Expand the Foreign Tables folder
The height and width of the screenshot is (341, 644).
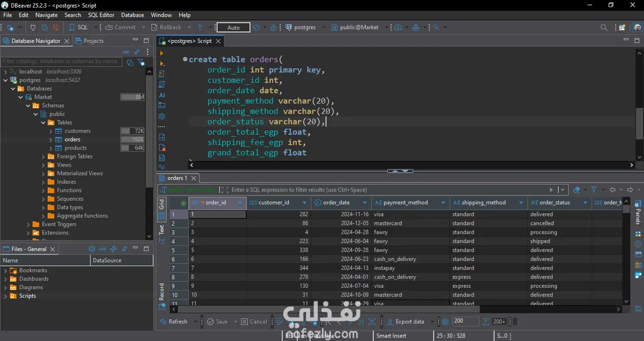pos(43,156)
